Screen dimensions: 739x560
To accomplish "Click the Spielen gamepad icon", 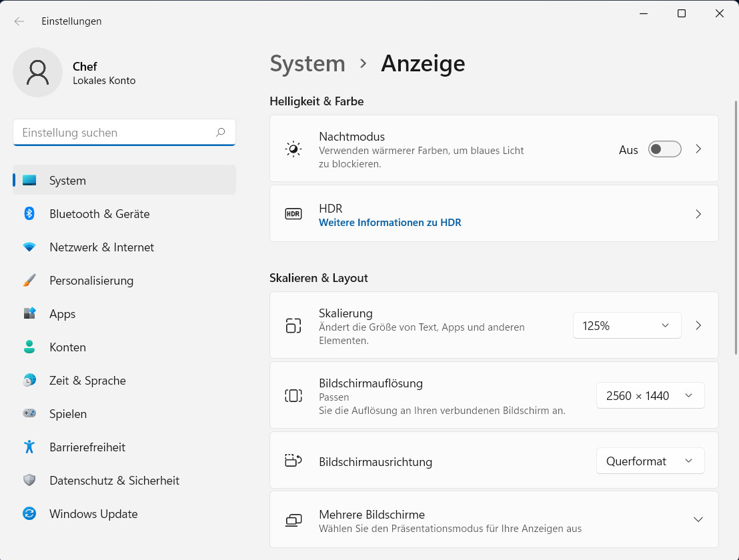I will (29, 413).
